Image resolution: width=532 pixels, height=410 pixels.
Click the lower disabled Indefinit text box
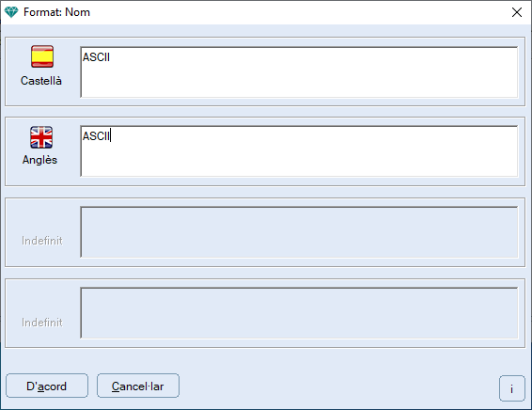pyautogui.click(x=299, y=313)
